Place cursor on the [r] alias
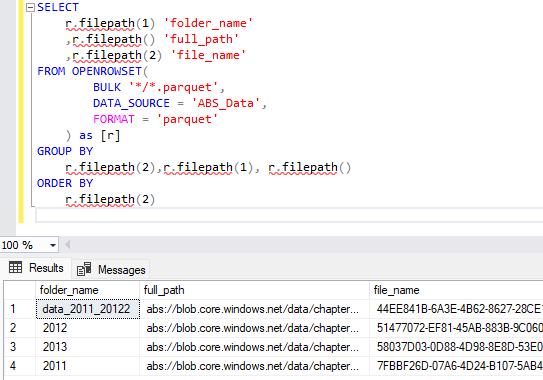Viewport: 543px width, 380px height. click(110, 135)
